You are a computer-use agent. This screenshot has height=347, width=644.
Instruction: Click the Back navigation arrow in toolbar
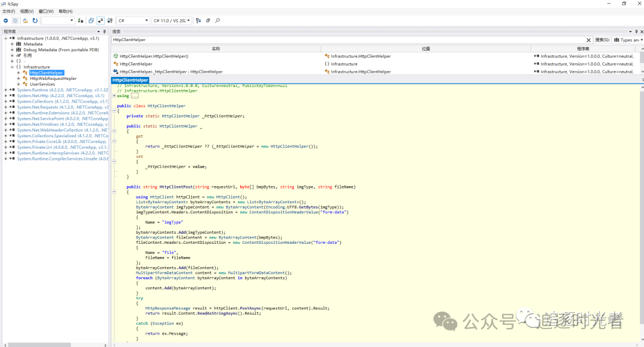pos(6,21)
